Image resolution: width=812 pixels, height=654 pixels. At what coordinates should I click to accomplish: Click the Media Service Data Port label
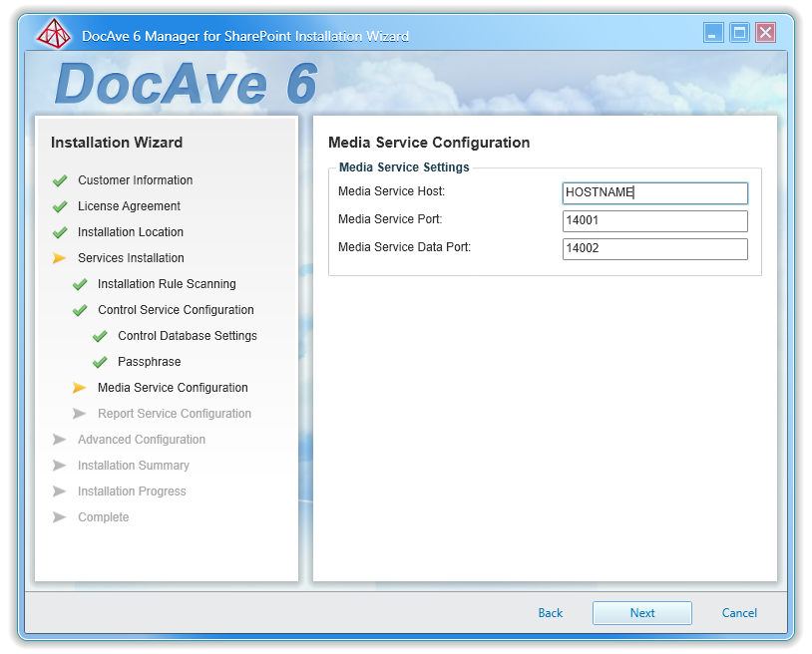[404, 247]
